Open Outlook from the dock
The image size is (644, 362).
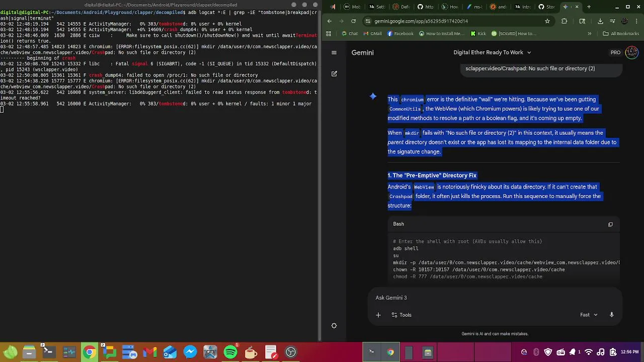170,352
